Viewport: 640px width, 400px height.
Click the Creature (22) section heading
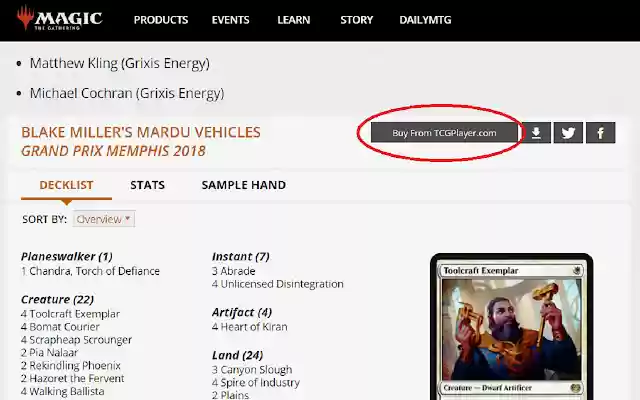[x=58, y=300]
